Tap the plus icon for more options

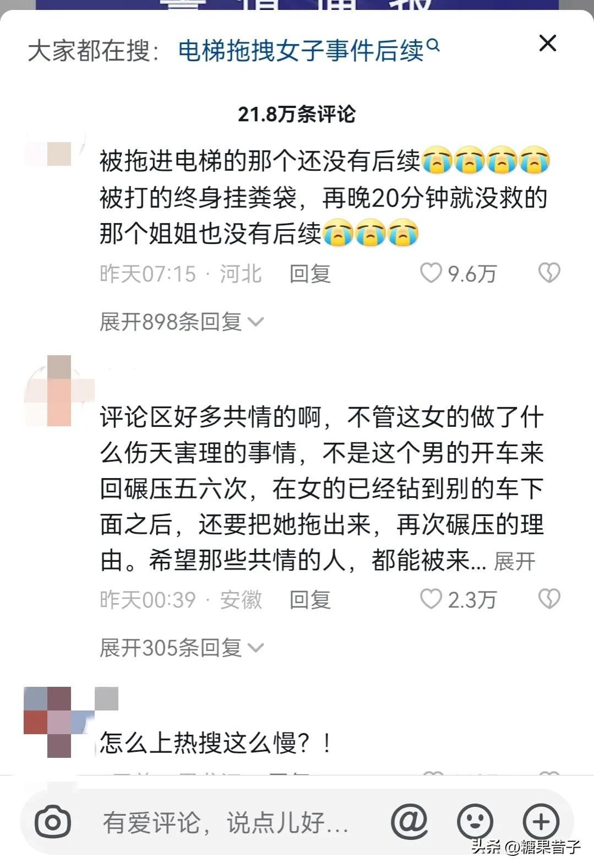tap(541, 822)
